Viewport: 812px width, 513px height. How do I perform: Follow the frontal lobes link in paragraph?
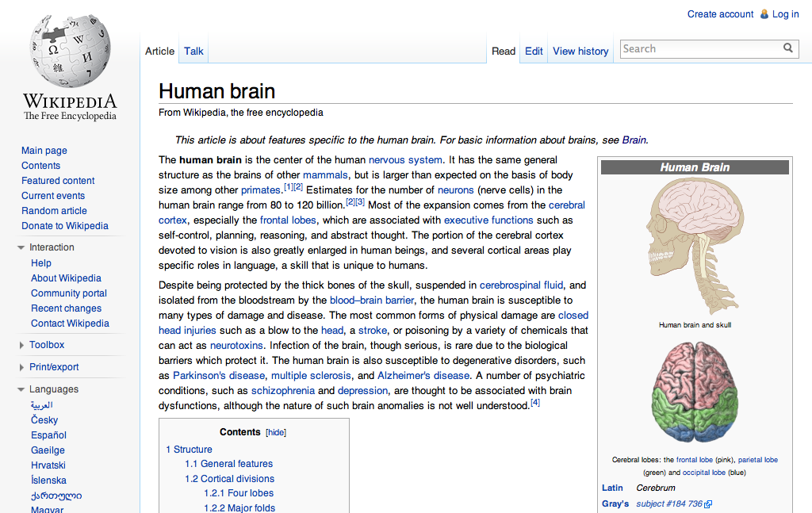[x=288, y=220]
